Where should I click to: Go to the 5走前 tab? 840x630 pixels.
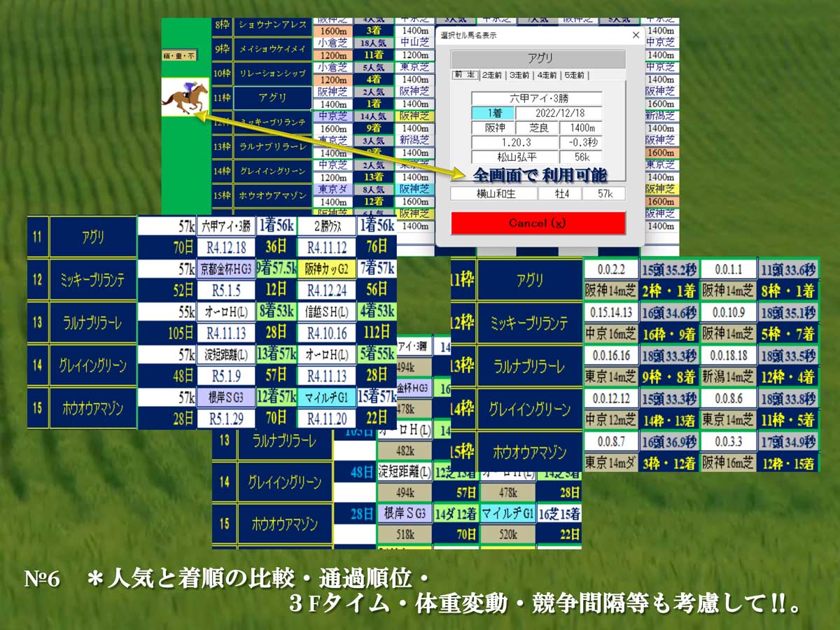(x=574, y=75)
